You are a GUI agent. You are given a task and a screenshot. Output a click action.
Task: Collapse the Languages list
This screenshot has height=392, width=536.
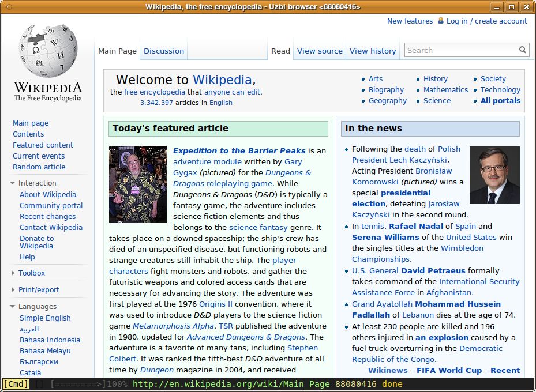pos(13,306)
